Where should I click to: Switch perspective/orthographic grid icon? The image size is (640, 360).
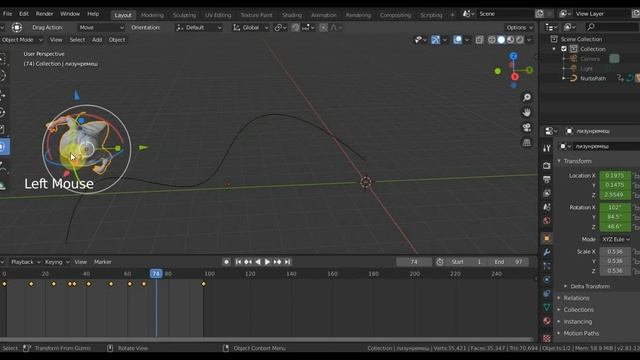coord(527,142)
